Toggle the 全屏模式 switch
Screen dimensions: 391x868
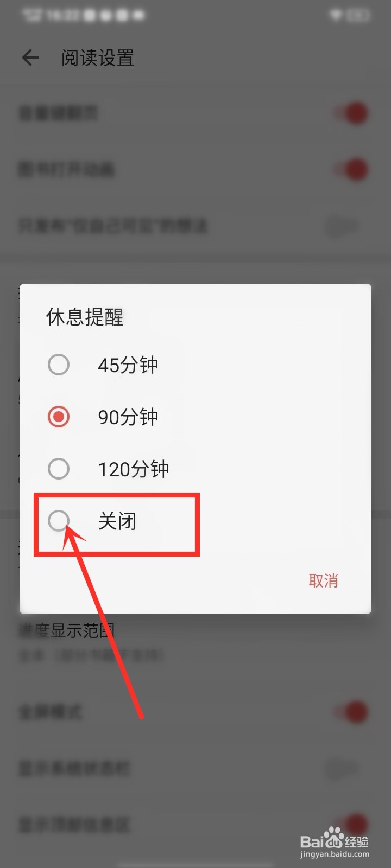pyautogui.click(x=351, y=712)
